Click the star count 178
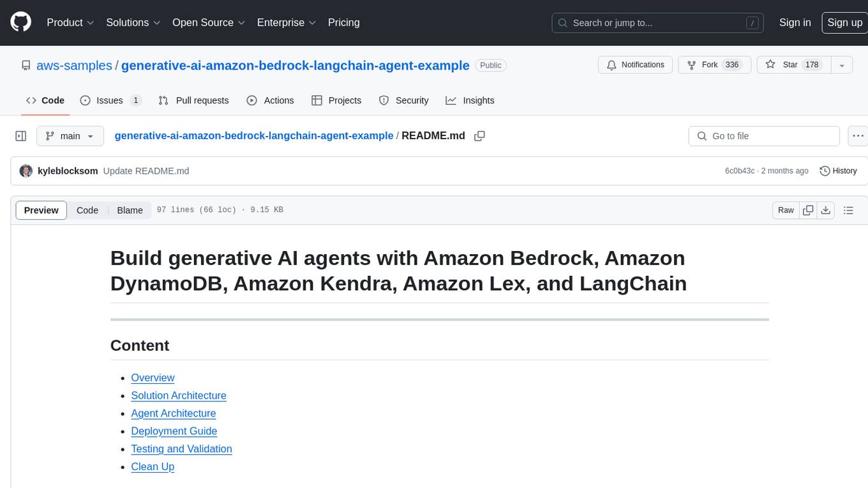The height and width of the screenshot is (488, 868). (x=812, y=65)
